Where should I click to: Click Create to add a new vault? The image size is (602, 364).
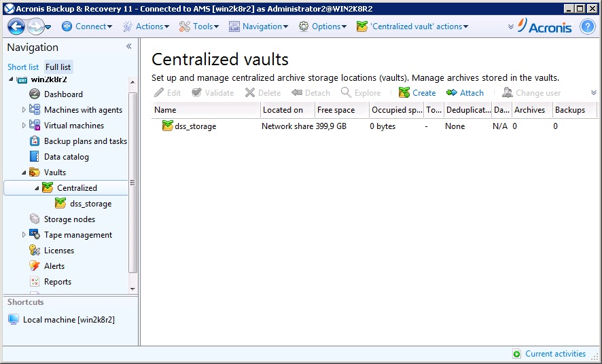coord(417,93)
